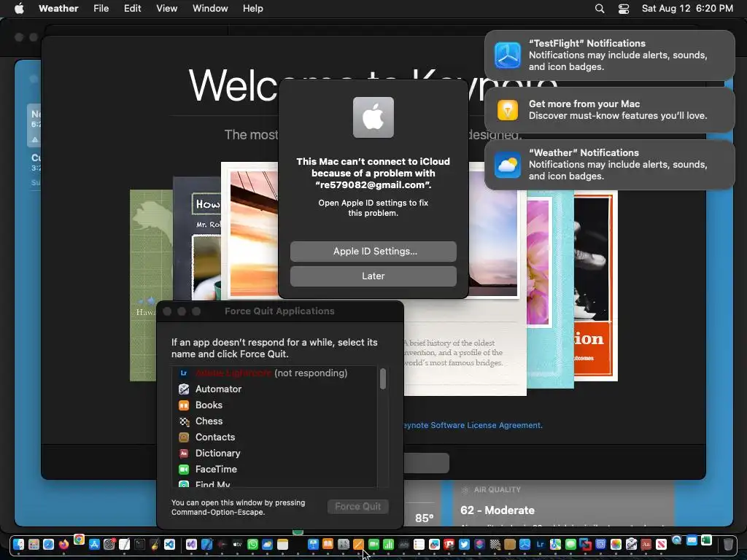Select Dictionary in Force Quit list

(275, 454)
